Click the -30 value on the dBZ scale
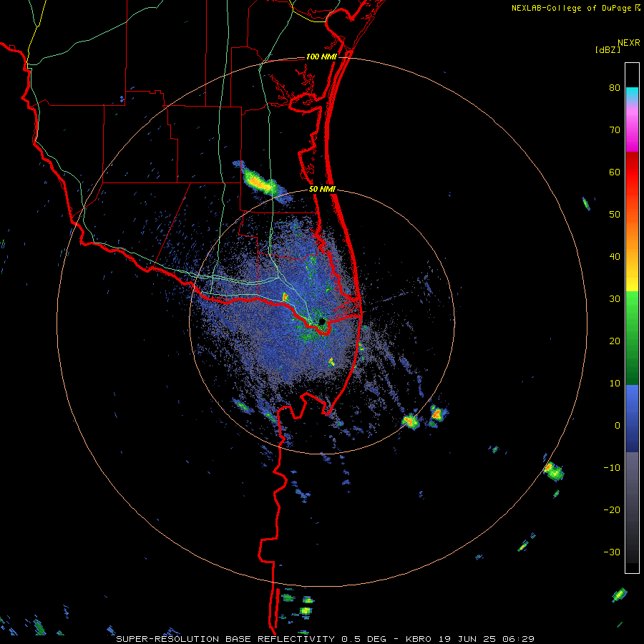The height and width of the screenshot is (644, 644). (612, 552)
